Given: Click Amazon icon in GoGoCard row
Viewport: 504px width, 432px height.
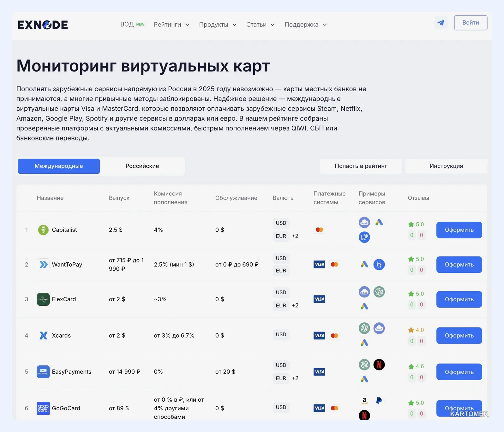Looking at the screenshot, I should pos(364,401).
